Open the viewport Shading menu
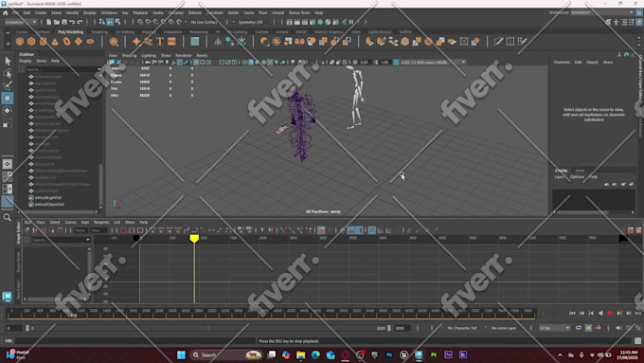644x363 pixels. pyautogui.click(x=129, y=55)
